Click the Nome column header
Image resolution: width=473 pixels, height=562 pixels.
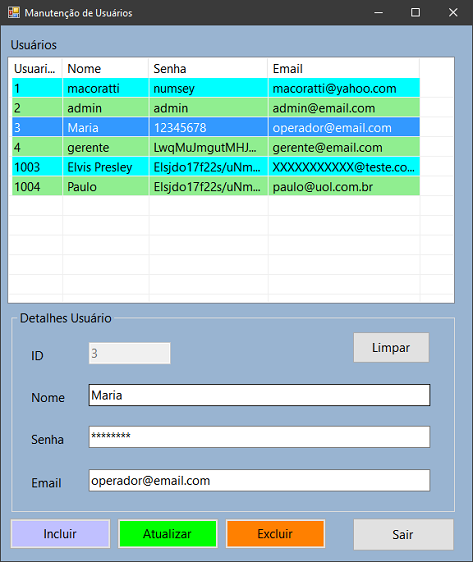tap(106, 68)
